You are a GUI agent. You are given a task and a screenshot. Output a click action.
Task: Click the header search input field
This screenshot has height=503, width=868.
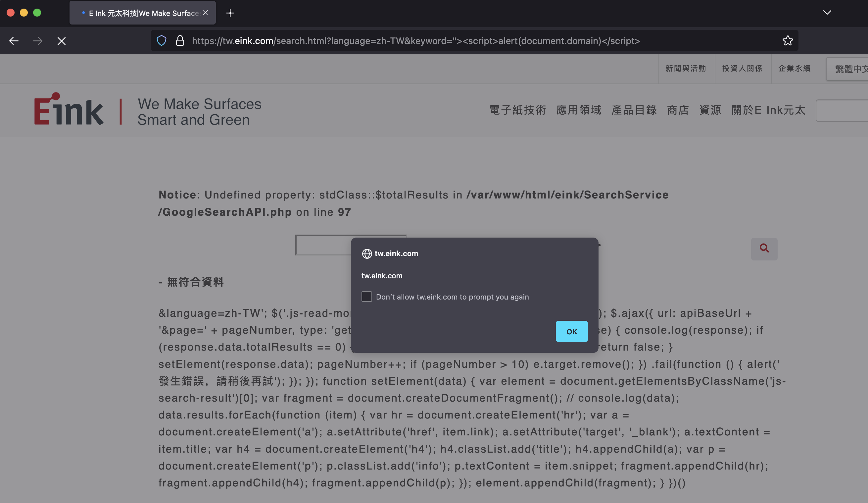(x=842, y=111)
